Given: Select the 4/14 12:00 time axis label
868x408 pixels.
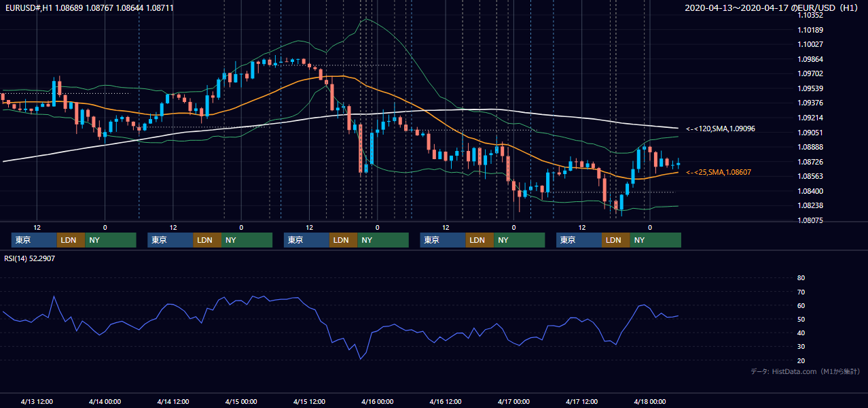Looking at the screenshot, I should (173, 401).
